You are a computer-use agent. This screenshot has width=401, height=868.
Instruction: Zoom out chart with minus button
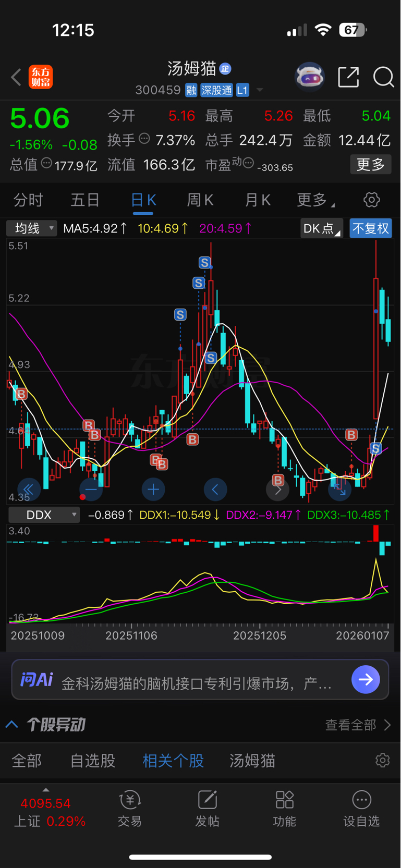tap(91, 490)
